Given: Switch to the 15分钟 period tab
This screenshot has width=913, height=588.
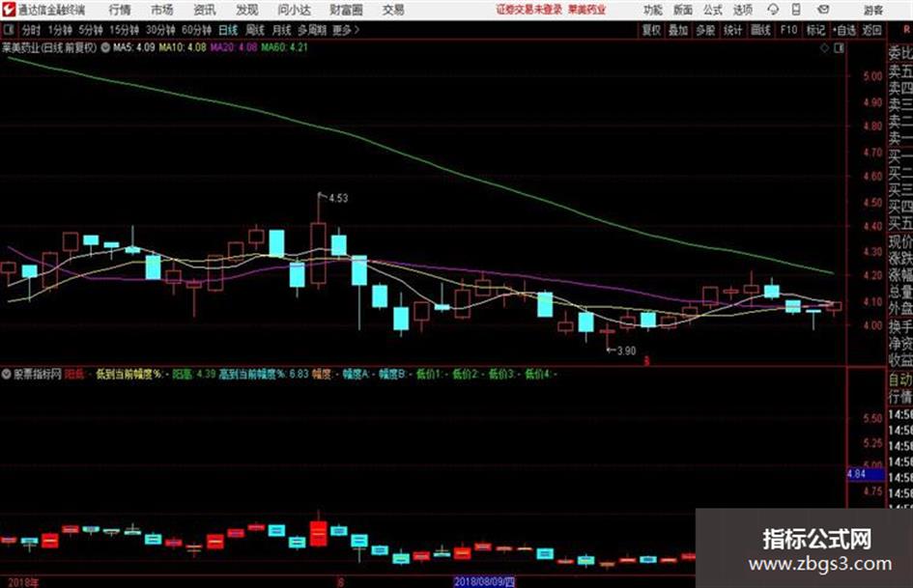Looking at the screenshot, I should click(x=125, y=30).
